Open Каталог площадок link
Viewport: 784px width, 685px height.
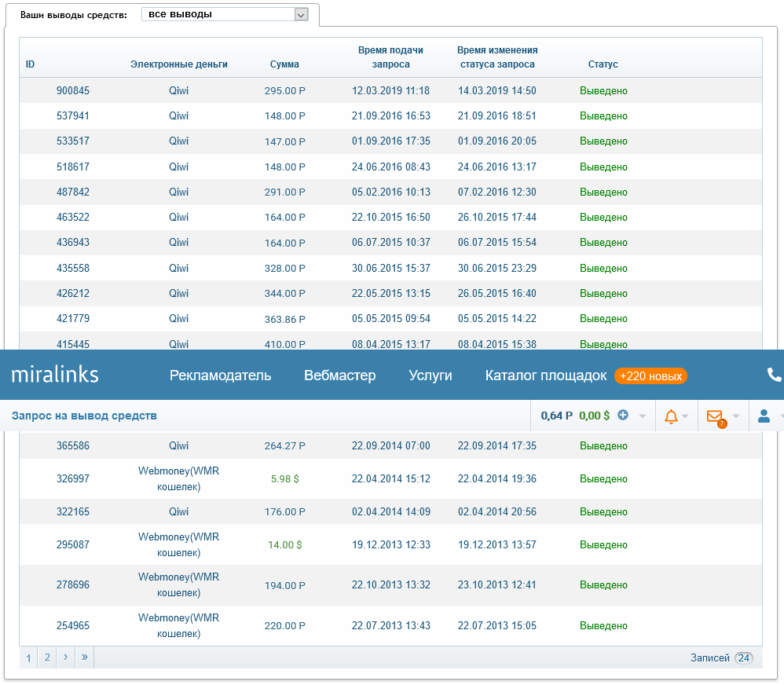[545, 375]
